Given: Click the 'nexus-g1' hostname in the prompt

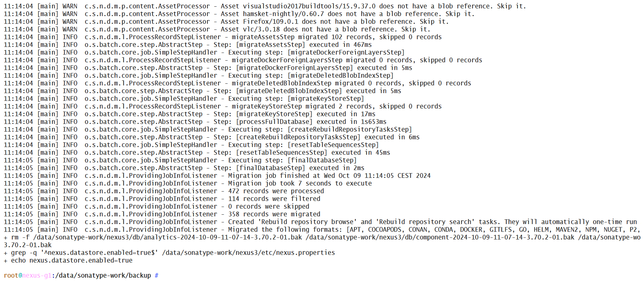Looking at the screenshot, I should 37,276.
